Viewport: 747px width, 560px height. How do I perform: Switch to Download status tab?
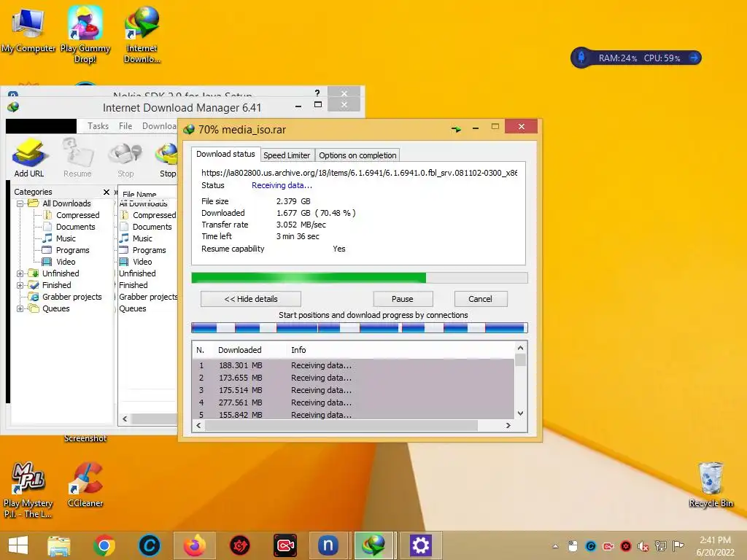pyautogui.click(x=226, y=154)
